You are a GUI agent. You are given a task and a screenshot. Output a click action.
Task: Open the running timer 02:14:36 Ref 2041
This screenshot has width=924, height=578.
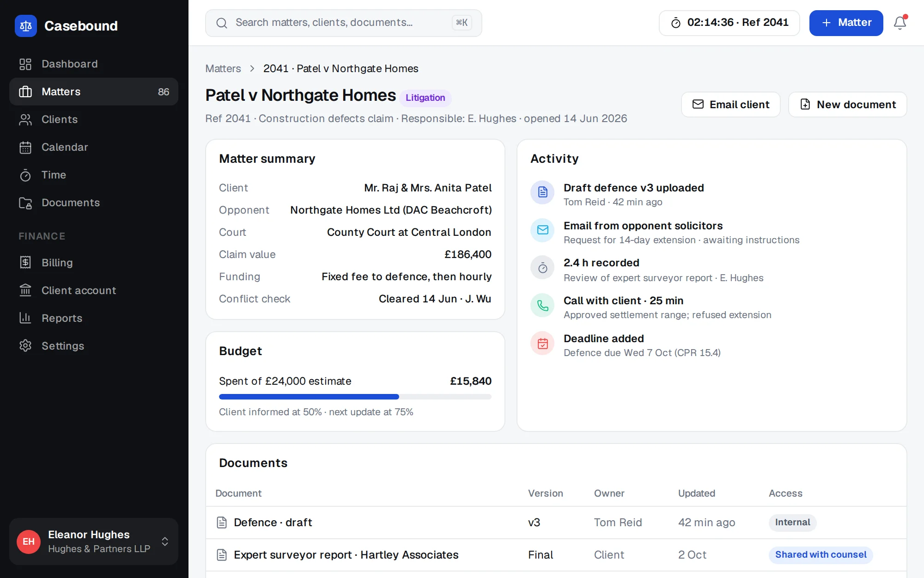point(729,23)
